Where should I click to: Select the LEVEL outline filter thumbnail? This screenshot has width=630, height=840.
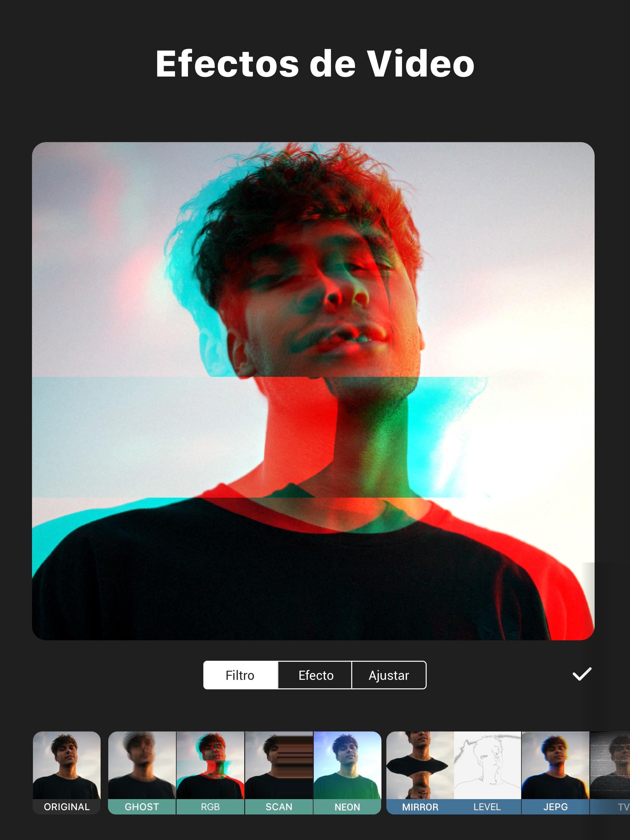[x=488, y=773]
